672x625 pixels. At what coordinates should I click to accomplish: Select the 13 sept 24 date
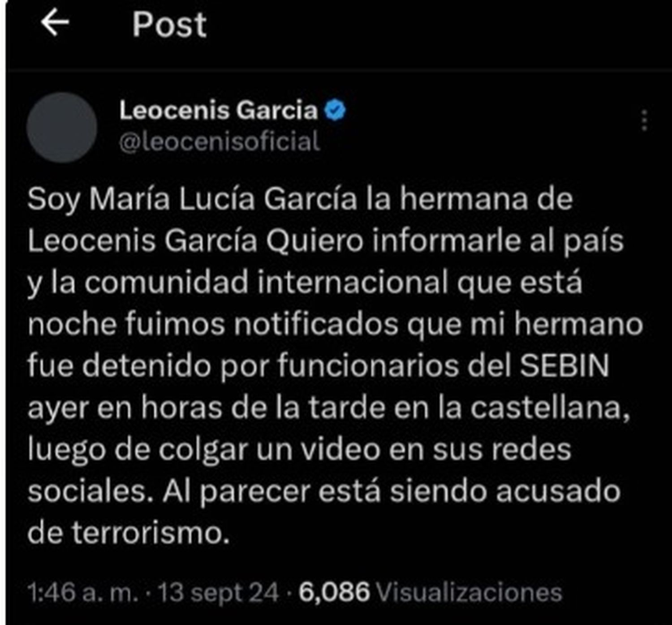point(218,592)
